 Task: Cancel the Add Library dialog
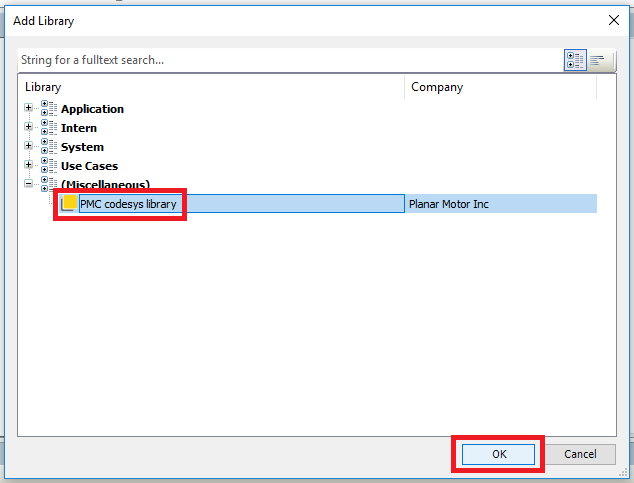pyautogui.click(x=580, y=454)
